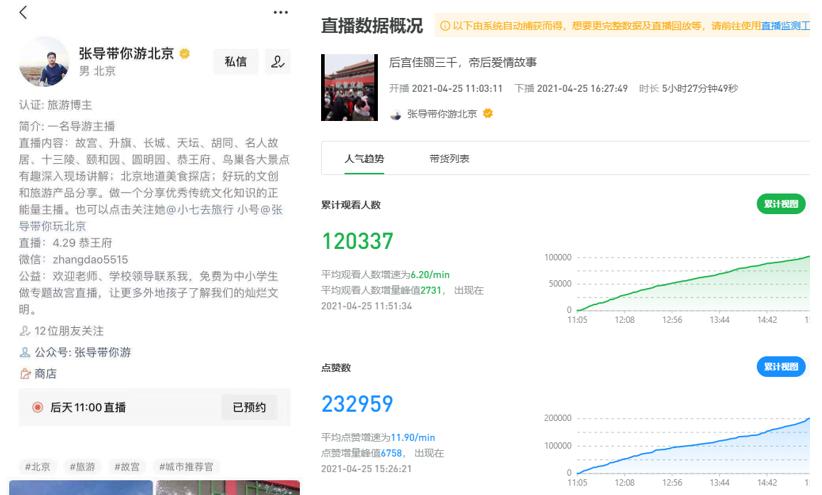Image resolution: width=822 pixels, height=495 pixels.
Task: Open the 直播监测工具 link in notice banner
Action: (785, 25)
